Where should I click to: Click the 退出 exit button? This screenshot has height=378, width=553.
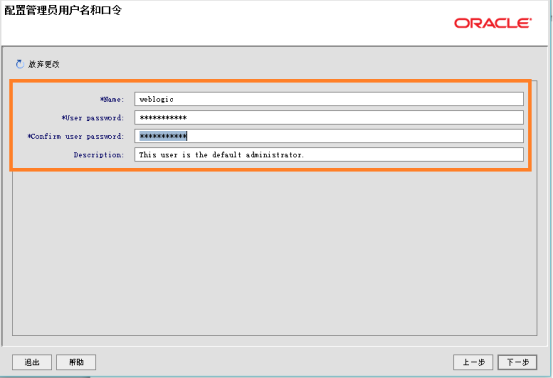click(x=32, y=362)
